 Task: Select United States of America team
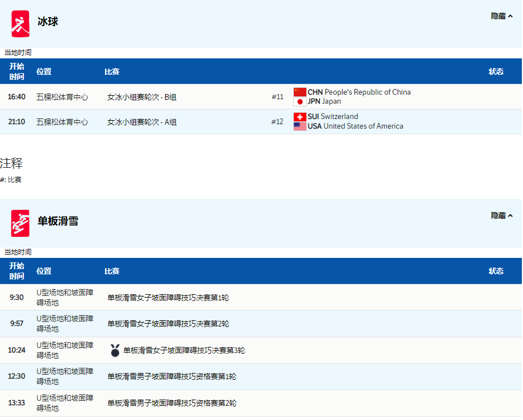pos(363,126)
